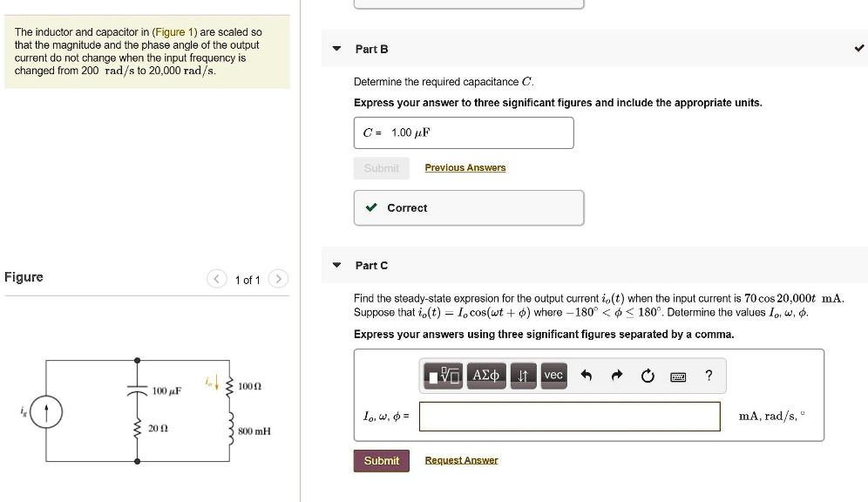Open the on-screen keyboard icon
This screenshot has width=868, height=502.
coord(677,376)
